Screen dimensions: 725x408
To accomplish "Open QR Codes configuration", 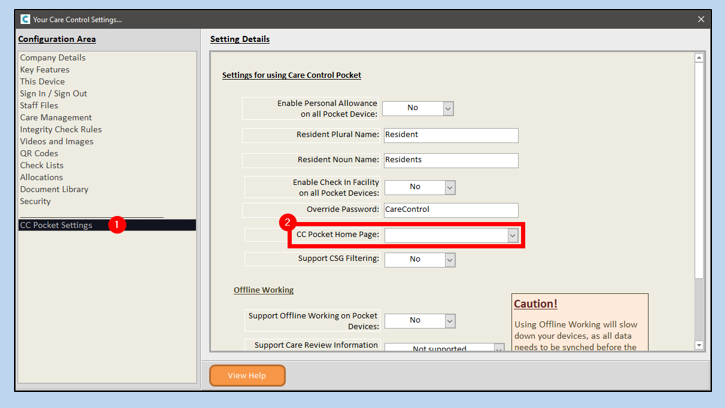I will [39, 154].
